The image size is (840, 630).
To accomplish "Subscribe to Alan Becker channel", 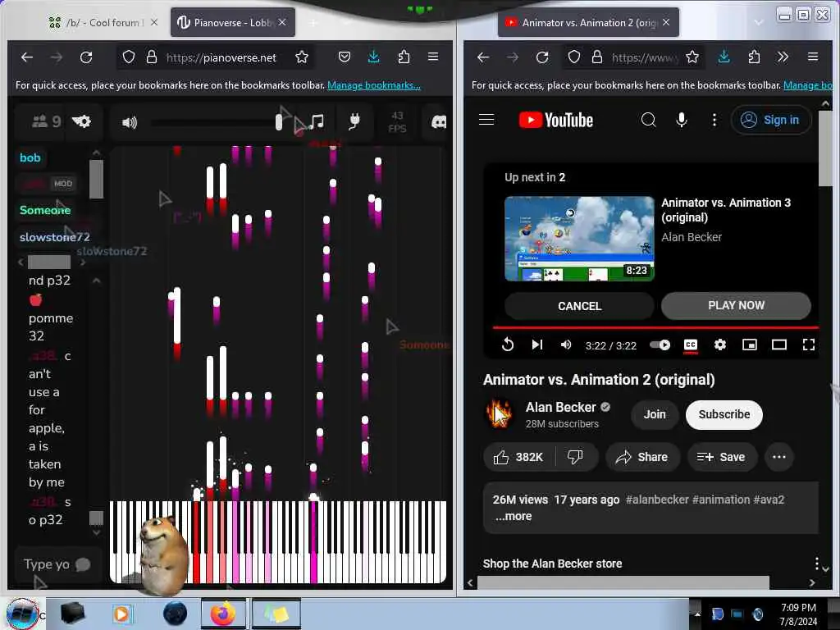I will pyautogui.click(x=724, y=414).
